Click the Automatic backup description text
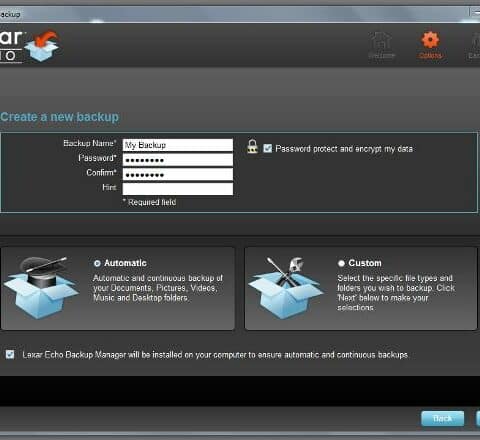 158,288
